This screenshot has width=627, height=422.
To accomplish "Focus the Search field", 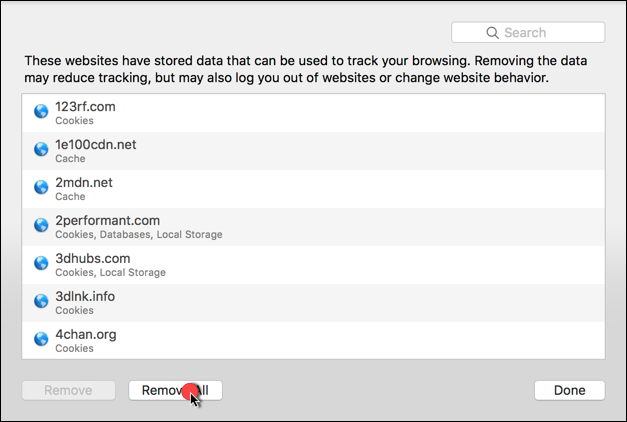I will pyautogui.click(x=528, y=32).
